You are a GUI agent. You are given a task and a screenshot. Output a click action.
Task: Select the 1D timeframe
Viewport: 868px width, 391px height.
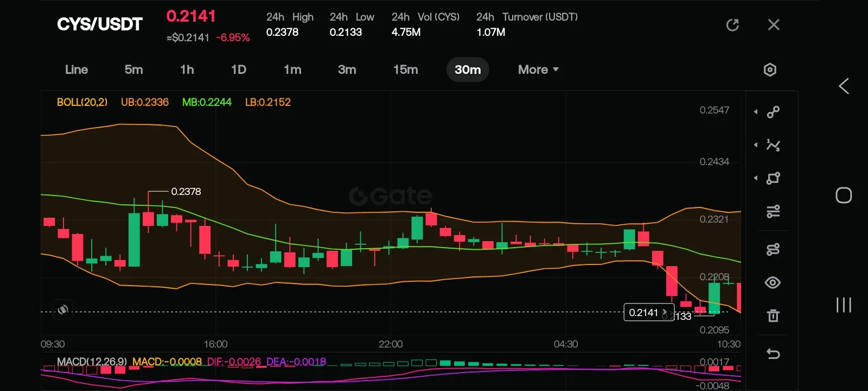tap(239, 70)
